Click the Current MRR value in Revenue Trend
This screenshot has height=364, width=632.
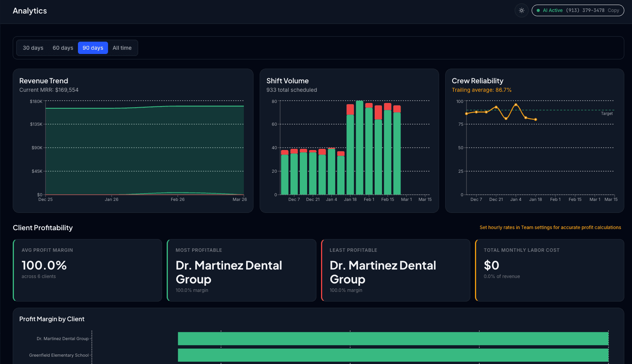click(49, 90)
